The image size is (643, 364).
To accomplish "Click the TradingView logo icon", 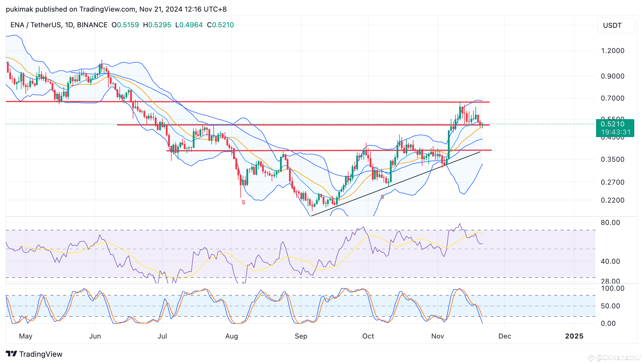I will [x=11, y=354].
